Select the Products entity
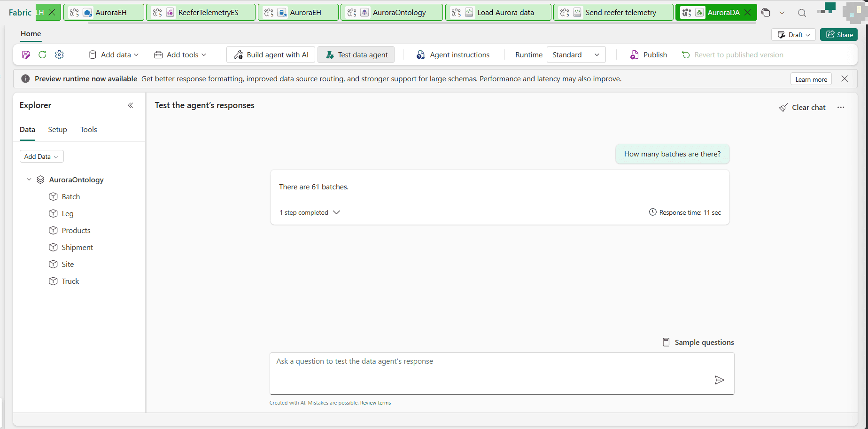Screen dimensions: 868x429 point(76,231)
